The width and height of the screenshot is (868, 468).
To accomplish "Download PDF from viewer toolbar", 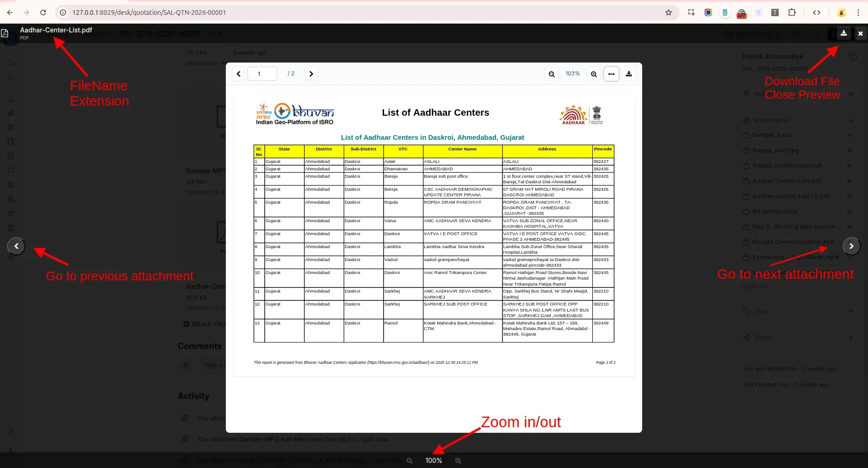I will pyautogui.click(x=629, y=74).
